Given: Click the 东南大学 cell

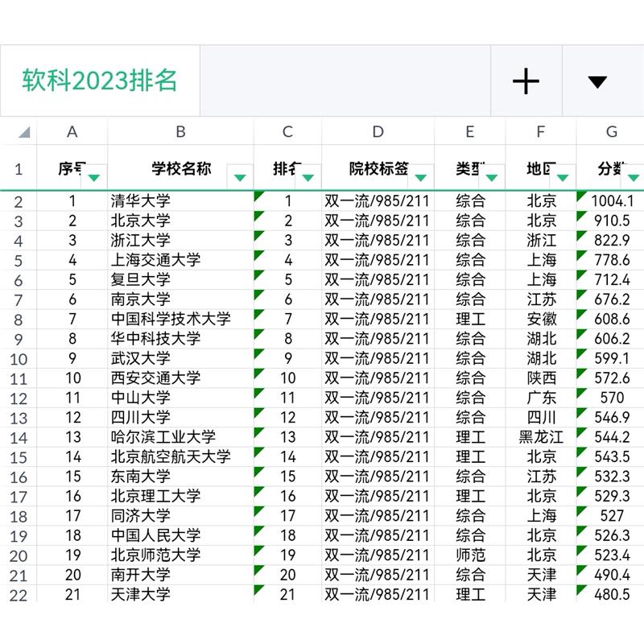Looking at the screenshot, I should click(180, 477).
